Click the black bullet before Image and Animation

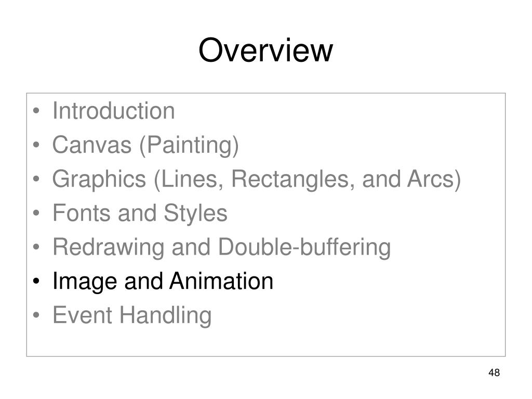(x=36, y=281)
